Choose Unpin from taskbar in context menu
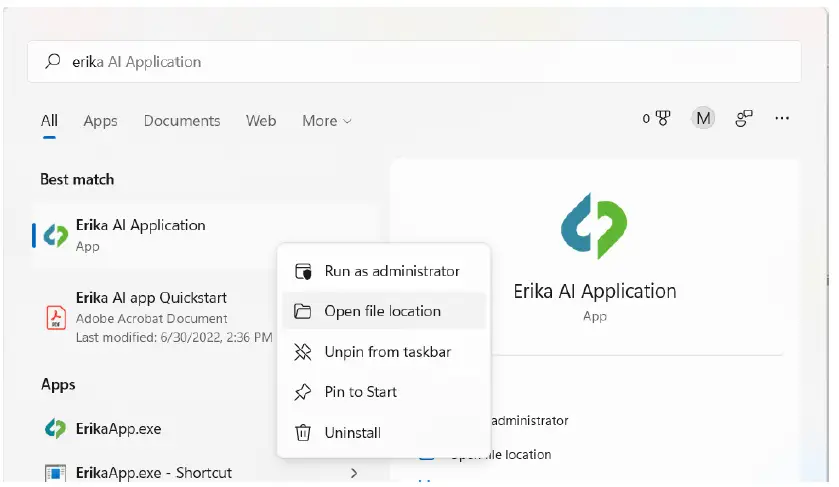839x487 pixels. pos(384,352)
